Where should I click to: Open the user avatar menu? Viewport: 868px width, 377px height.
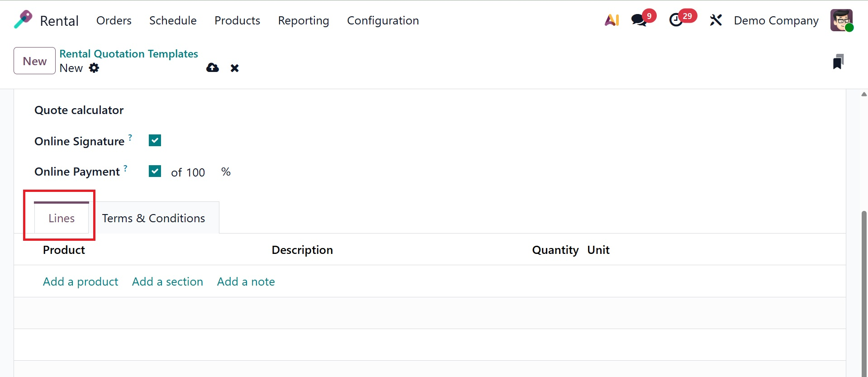[x=841, y=20]
